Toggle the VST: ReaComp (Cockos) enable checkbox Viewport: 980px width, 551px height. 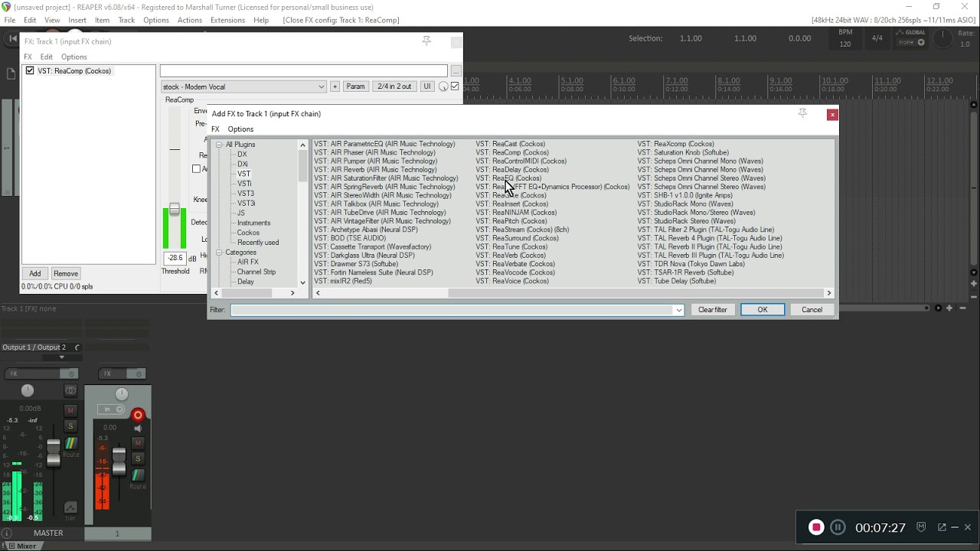click(30, 70)
